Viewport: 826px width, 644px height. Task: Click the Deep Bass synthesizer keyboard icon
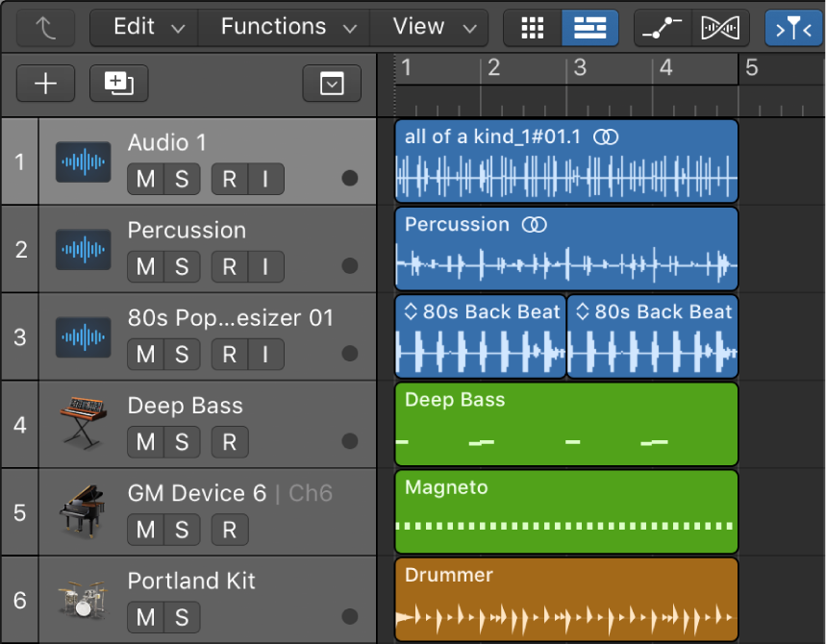click(x=84, y=423)
